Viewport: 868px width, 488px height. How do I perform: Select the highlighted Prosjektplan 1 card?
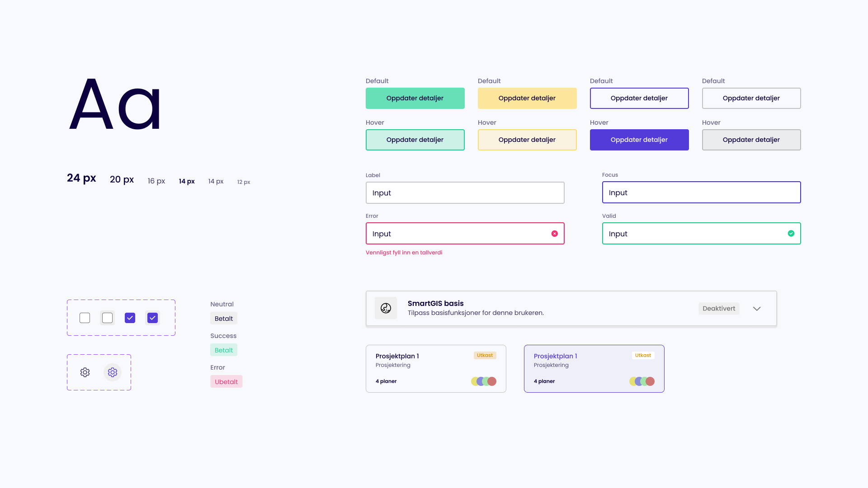[594, 369]
